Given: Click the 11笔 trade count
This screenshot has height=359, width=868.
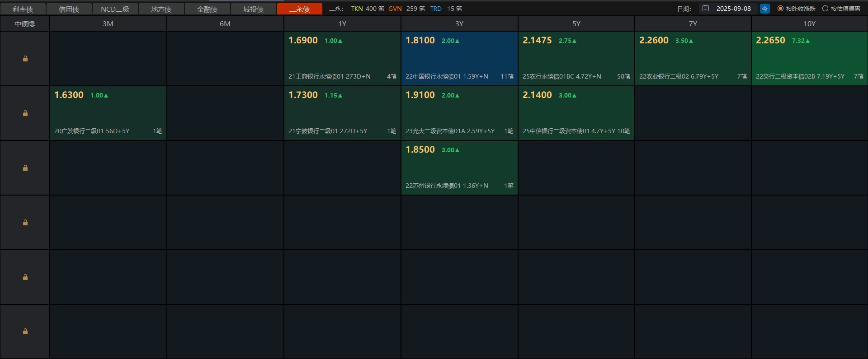Looking at the screenshot, I should tap(507, 76).
